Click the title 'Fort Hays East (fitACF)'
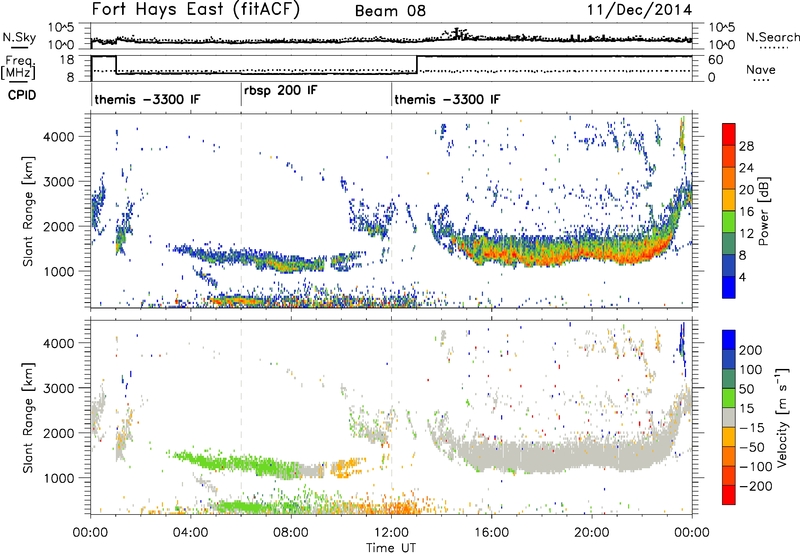This screenshot has width=800, height=554. (195, 9)
